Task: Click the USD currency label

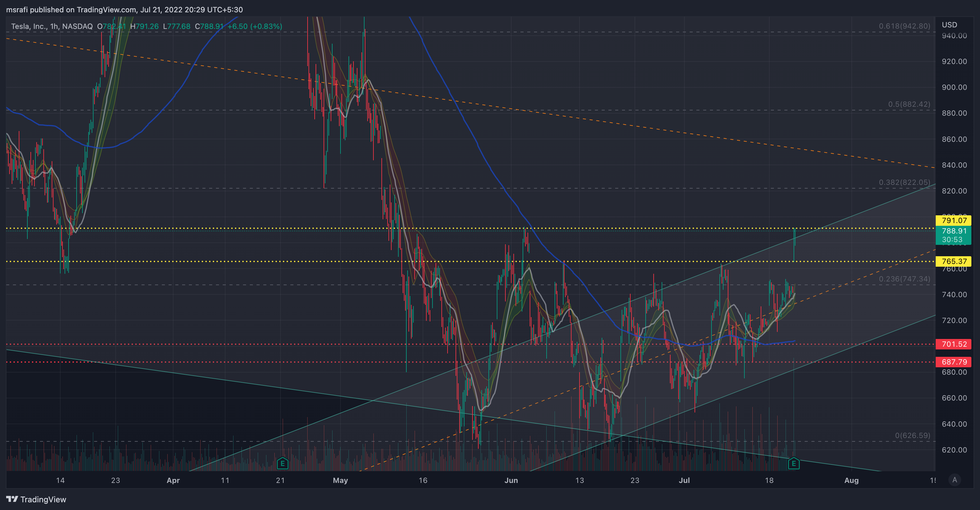Action: (949, 25)
